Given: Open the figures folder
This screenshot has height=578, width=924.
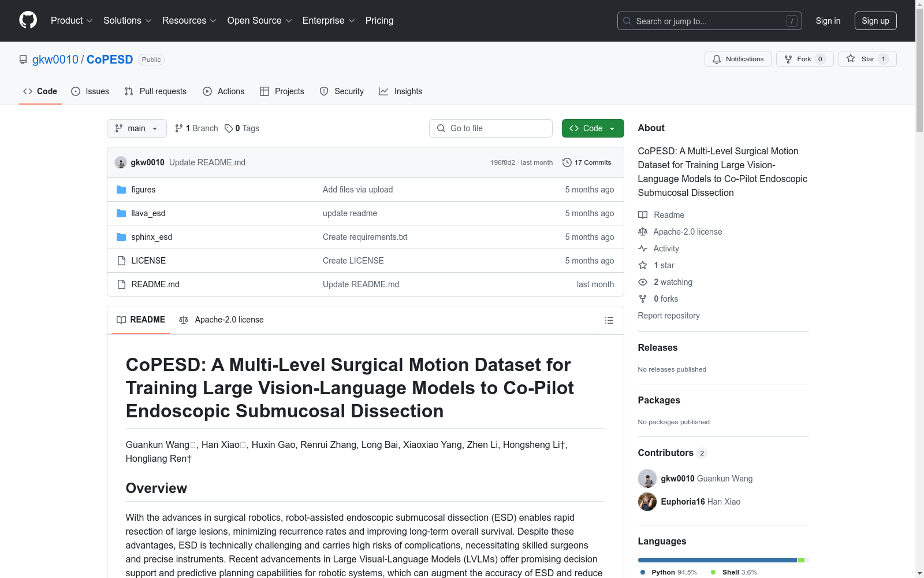Looking at the screenshot, I should tap(143, 190).
